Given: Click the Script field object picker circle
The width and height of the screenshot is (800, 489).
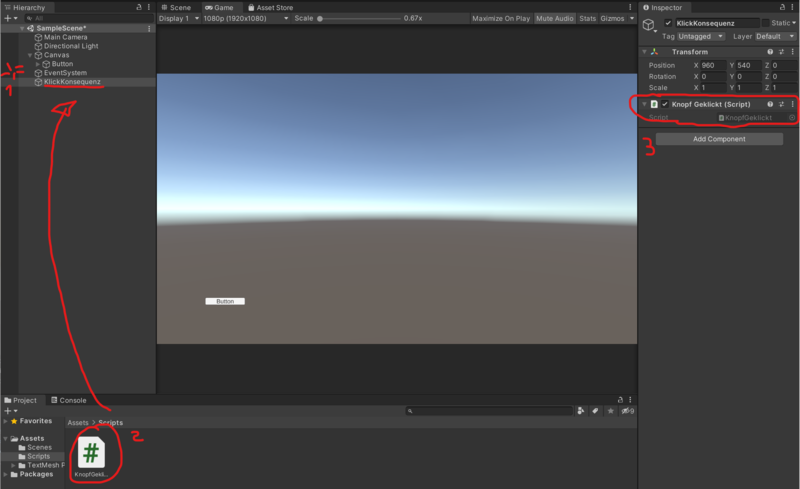Looking at the screenshot, I should pyautogui.click(x=791, y=118).
